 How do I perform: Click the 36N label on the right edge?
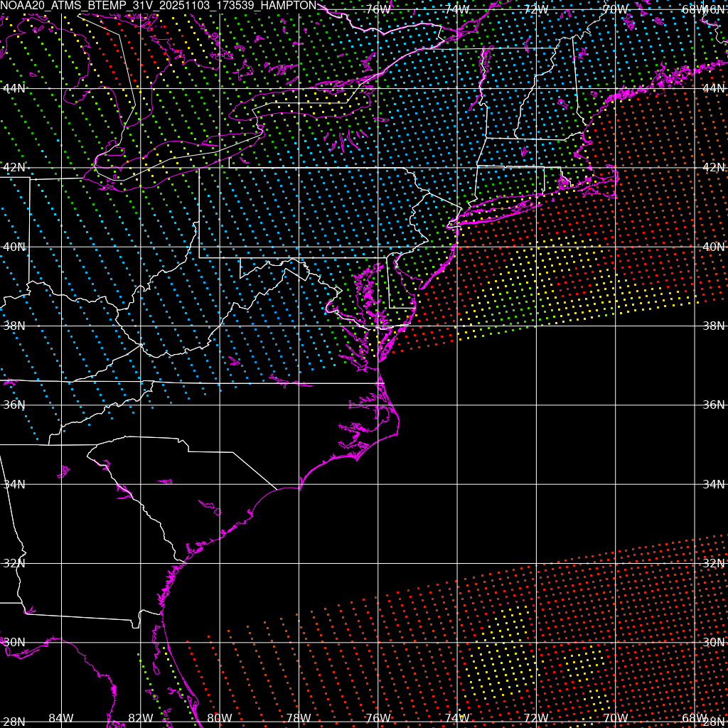713,405
